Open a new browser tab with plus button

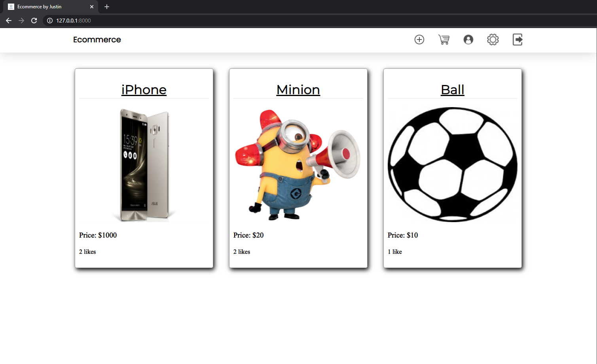pos(107,7)
